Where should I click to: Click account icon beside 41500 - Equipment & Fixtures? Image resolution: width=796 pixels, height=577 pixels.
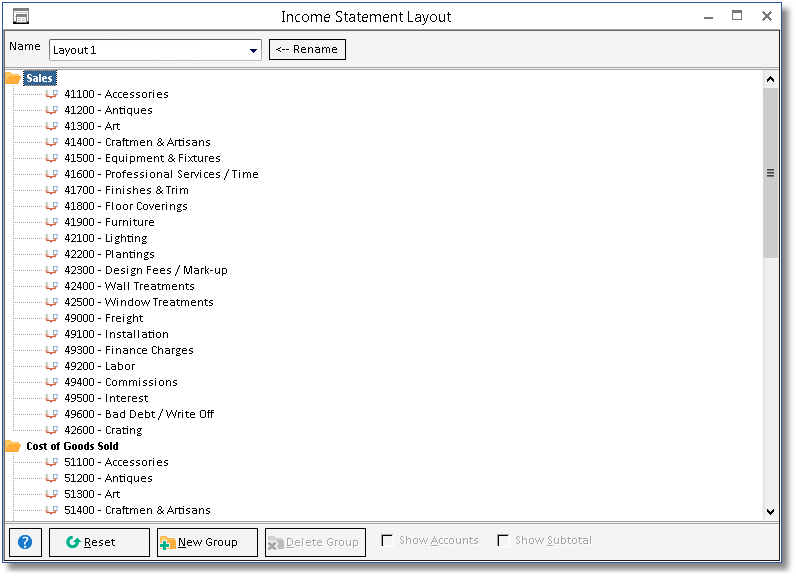[51, 158]
